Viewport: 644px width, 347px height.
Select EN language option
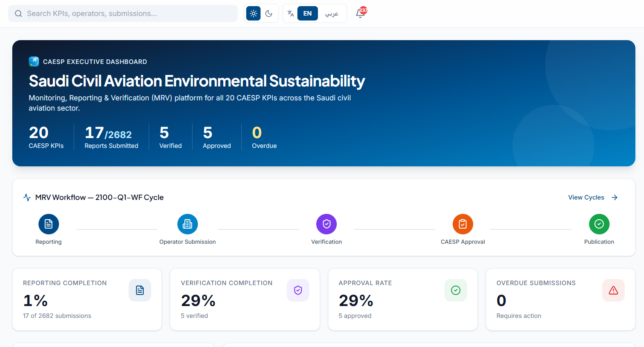(x=308, y=14)
